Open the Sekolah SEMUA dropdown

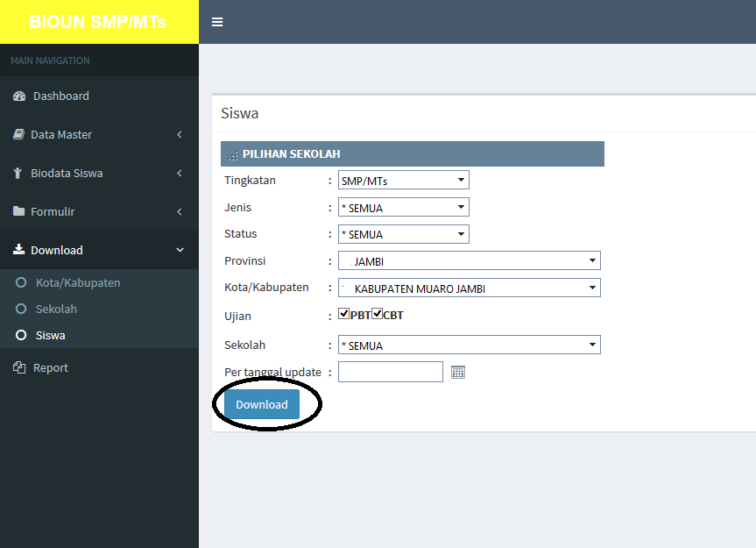coord(470,345)
